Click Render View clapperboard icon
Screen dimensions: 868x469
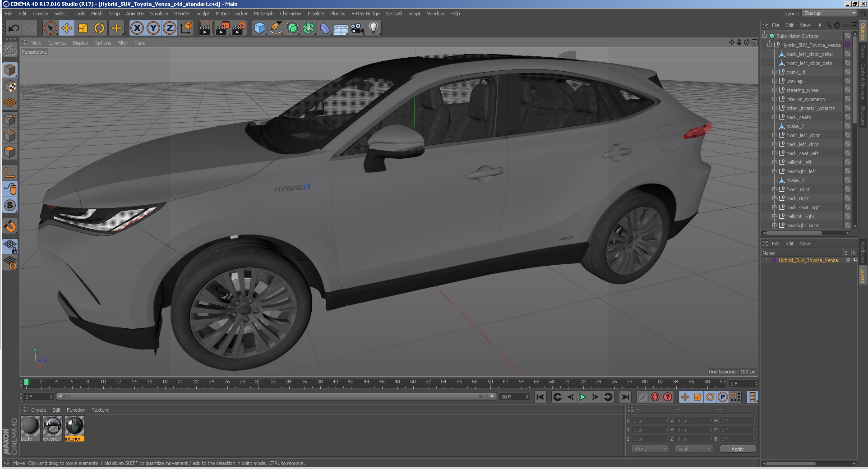point(206,28)
